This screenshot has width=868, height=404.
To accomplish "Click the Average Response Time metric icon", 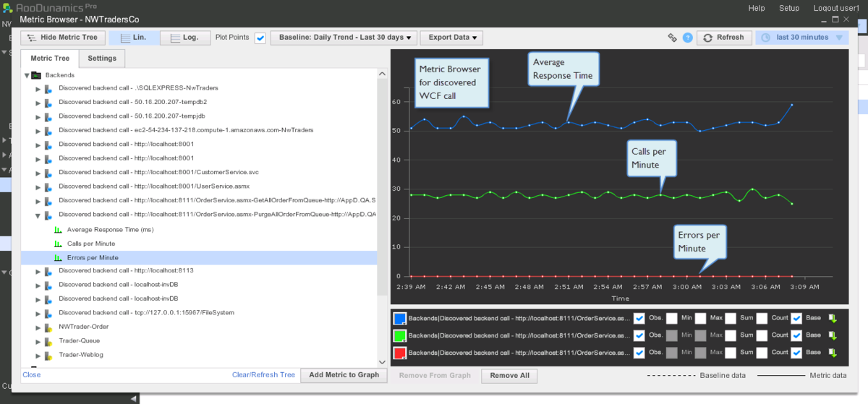I will click(59, 230).
